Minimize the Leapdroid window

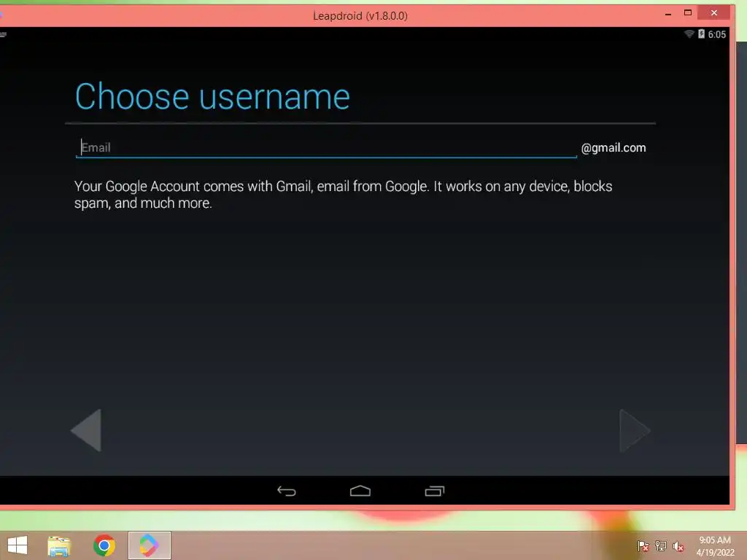click(x=668, y=14)
